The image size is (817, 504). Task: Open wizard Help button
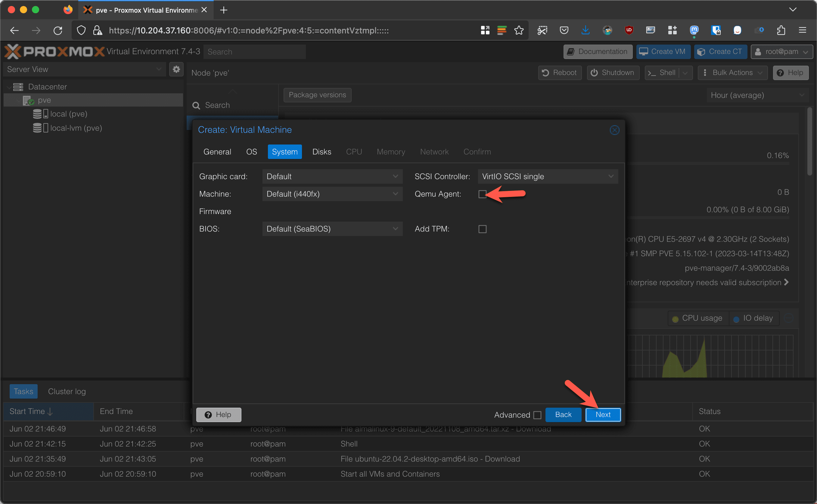click(219, 415)
